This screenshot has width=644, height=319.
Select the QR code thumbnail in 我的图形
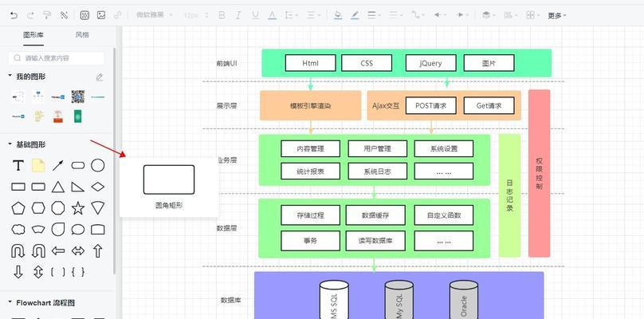78,97
